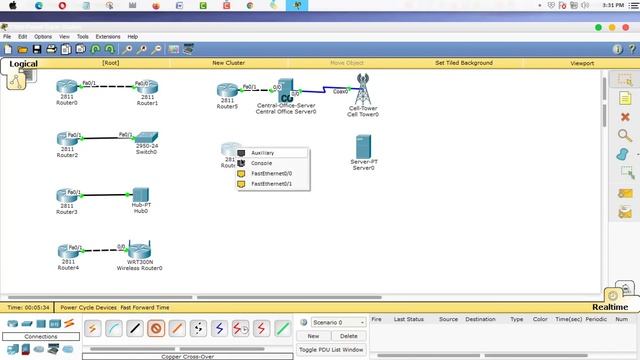Open the Apple menu
The height and width of the screenshot is (360, 640).
(13, 5)
